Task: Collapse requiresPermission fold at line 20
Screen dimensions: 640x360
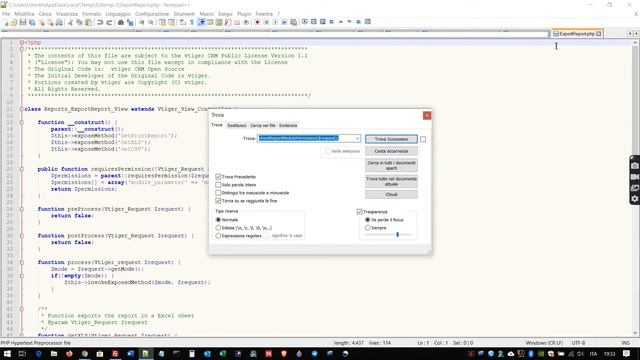Action: [x=22, y=169]
